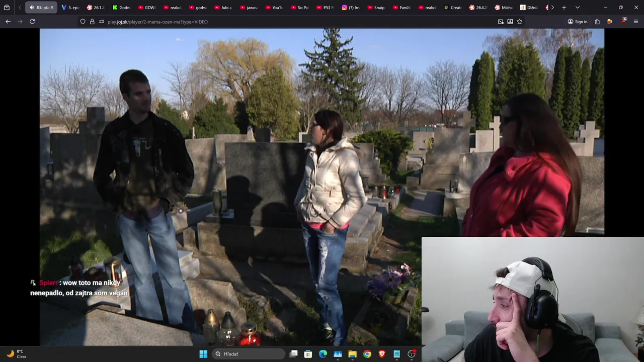Image resolution: width=644 pixels, height=362 pixels.
Task: Click the shield tracking protection icon
Action: 83,22
